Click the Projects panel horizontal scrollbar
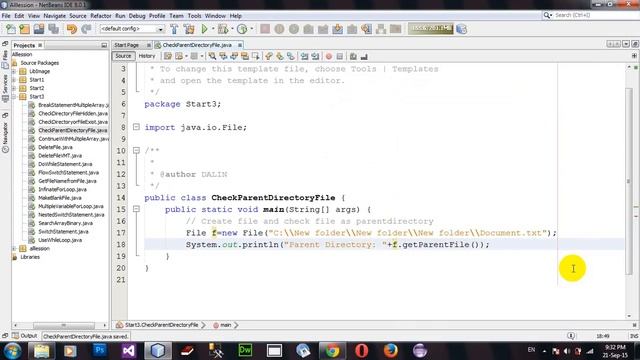Screen dimensions: 640x360 click(64, 325)
